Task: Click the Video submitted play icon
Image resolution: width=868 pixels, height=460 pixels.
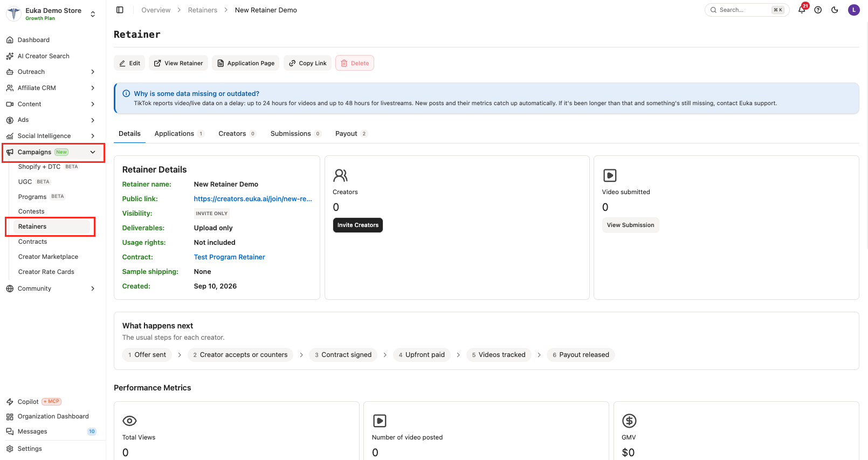Action: [610, 175]
